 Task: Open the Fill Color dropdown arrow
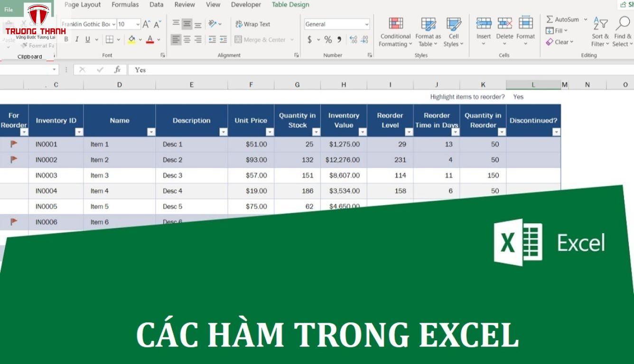[140, 40]
